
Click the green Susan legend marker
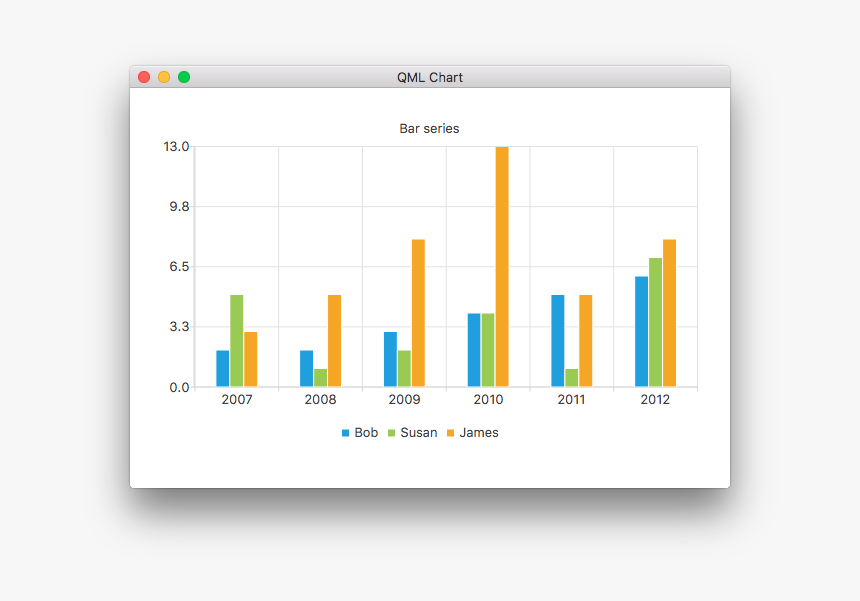[393, 433]
